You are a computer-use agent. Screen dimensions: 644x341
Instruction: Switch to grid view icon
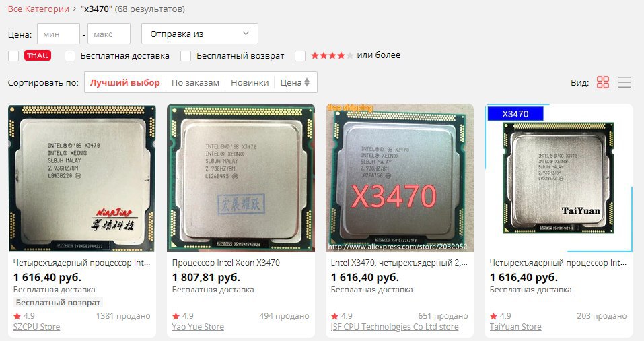point(602,82)
